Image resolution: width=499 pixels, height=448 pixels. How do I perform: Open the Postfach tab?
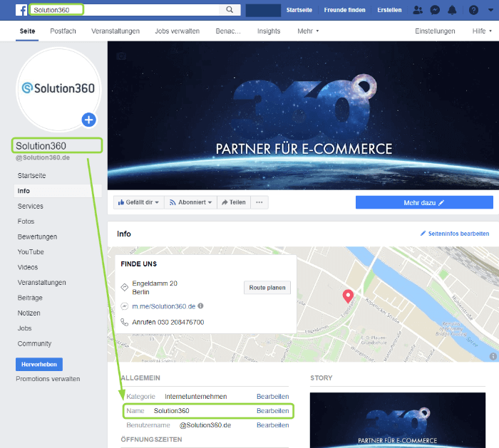tap(63, 31)
